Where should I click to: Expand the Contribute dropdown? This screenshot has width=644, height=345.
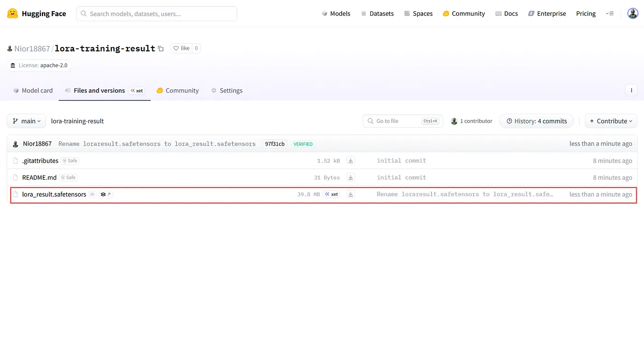coord(611,121)
